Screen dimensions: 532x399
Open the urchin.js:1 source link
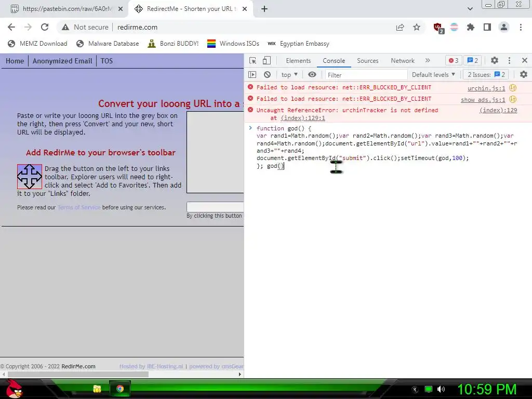[x=486, y=88]
